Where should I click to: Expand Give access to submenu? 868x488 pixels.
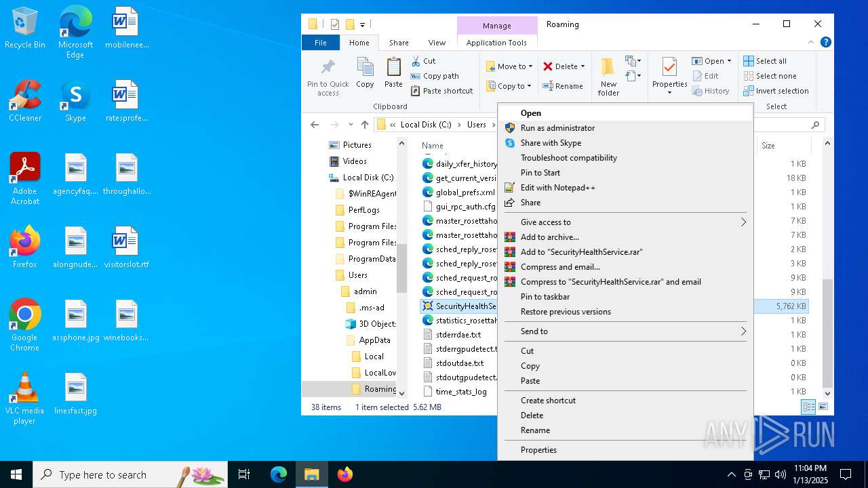[743, 222]
